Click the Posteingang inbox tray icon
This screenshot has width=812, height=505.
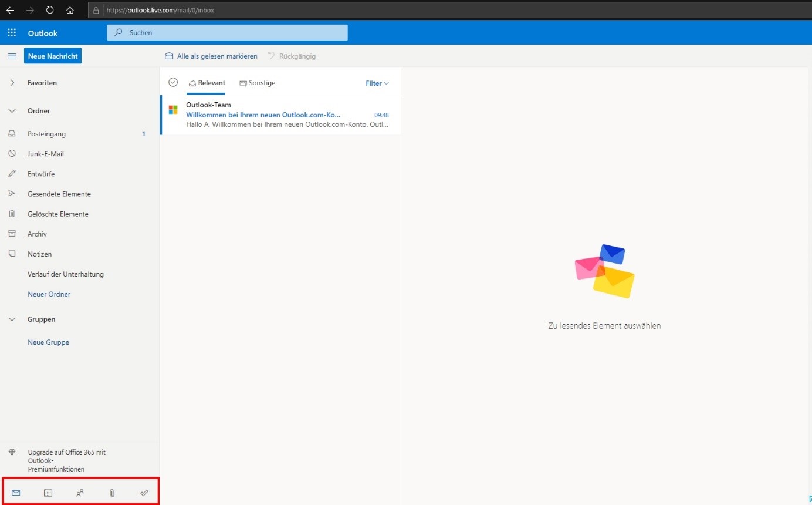tap(12, 134)
